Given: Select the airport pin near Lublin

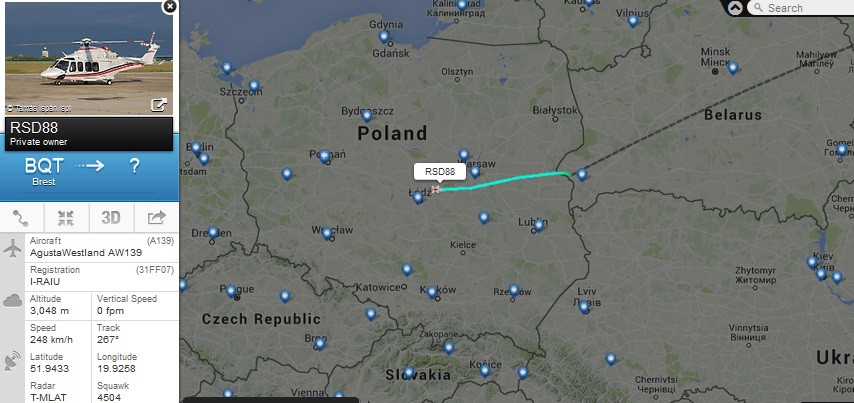Looking at the screenshot, I should pyautogui.click(x=539, y=224).
